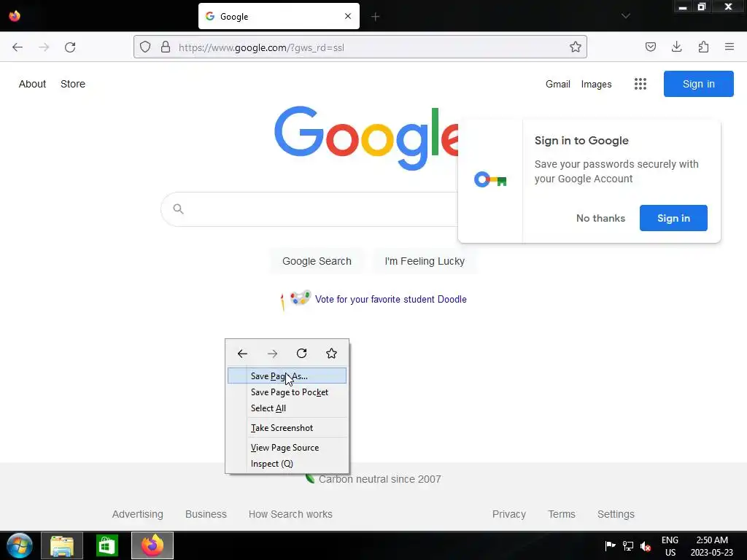The image size is (747, 560).
Task: Bookmark page with address bar star
Action: click(576, 47)
